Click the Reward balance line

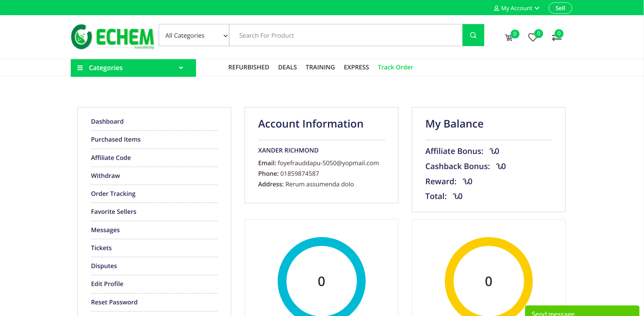[449, 181]
